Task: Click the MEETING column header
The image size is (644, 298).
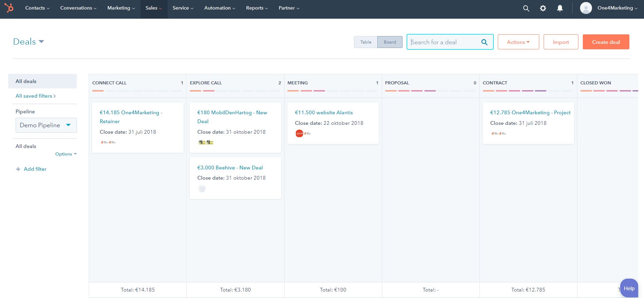Action: [x=298, y=83]
